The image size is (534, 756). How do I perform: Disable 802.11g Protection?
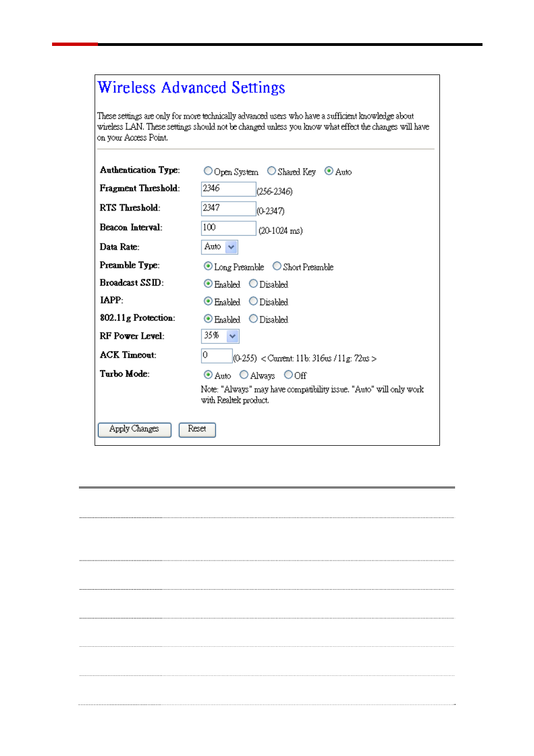[x=254, y=319]
